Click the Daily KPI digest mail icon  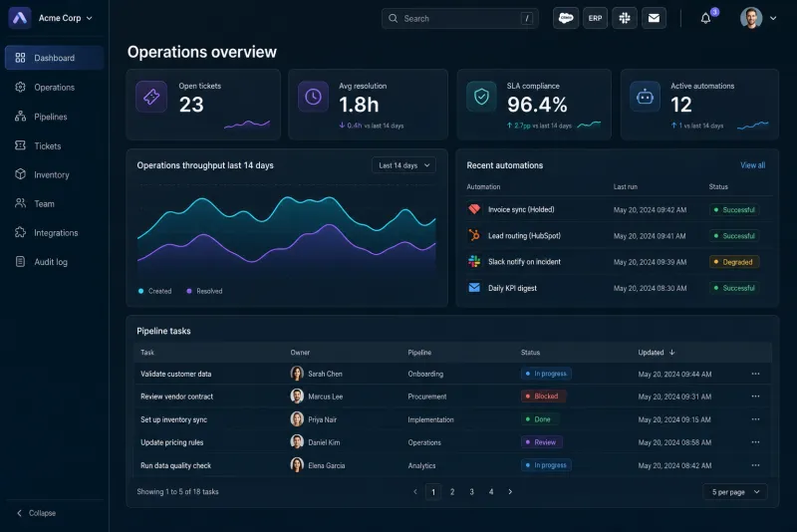pyautogui.click(x=474, y=288)
